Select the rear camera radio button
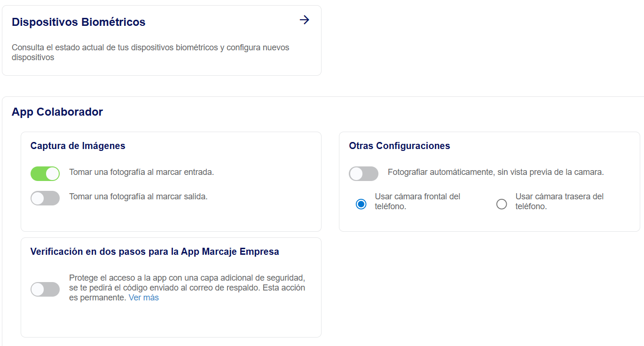 point(502,204)
